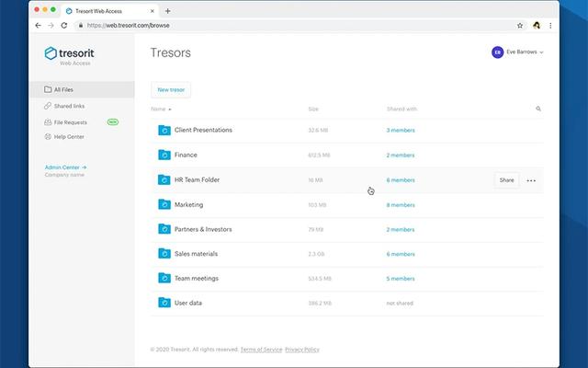The height and width of the screenshot is (368, 588).
Task: Click the Tresorit logo in sidebar
Action: click(69, 55)
